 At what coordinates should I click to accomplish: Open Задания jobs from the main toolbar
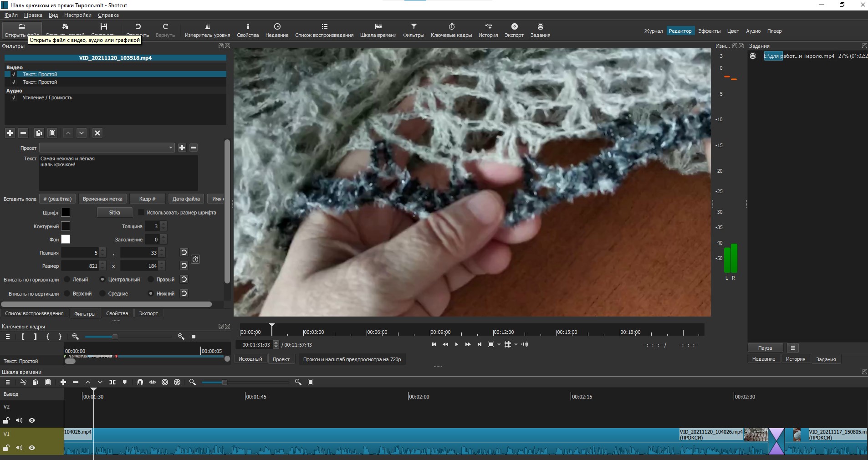point(540,30)
